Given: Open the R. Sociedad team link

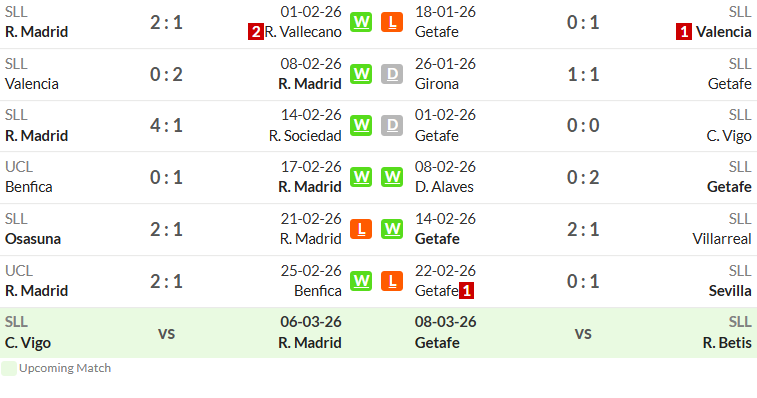Looking at the screenshot, I should click(305, 136).
